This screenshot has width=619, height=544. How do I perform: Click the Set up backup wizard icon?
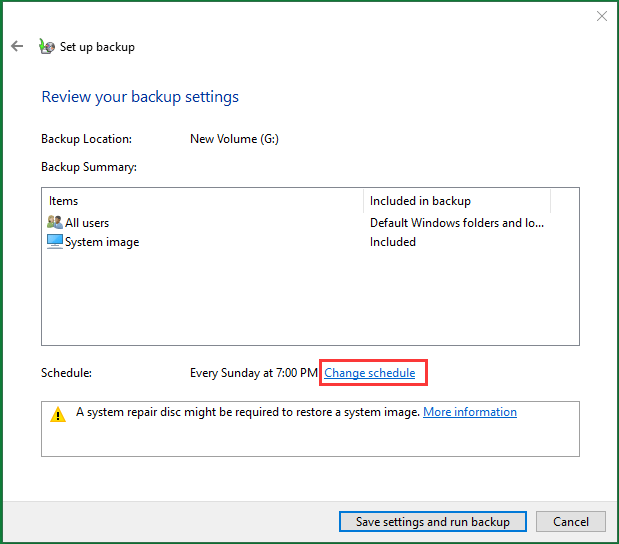[46, 46]
